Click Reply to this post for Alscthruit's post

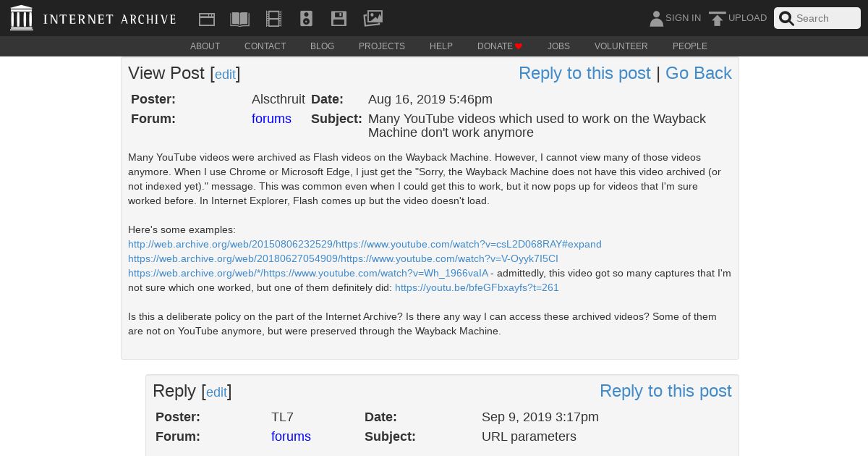(584, 73)
